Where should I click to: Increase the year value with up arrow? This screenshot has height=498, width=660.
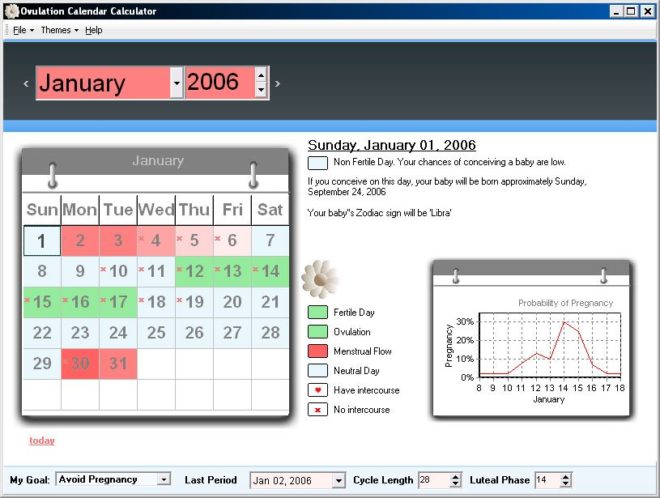pos(261,75)
